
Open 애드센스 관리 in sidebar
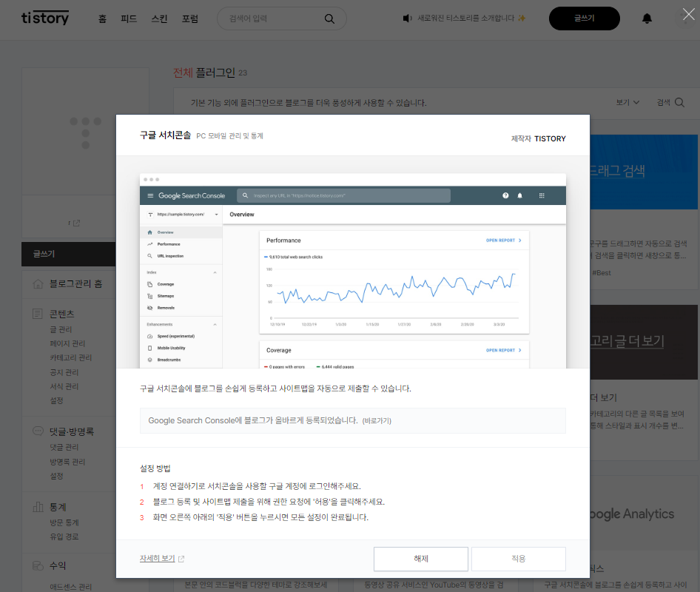pyautogui.click(x=70, y=587)
